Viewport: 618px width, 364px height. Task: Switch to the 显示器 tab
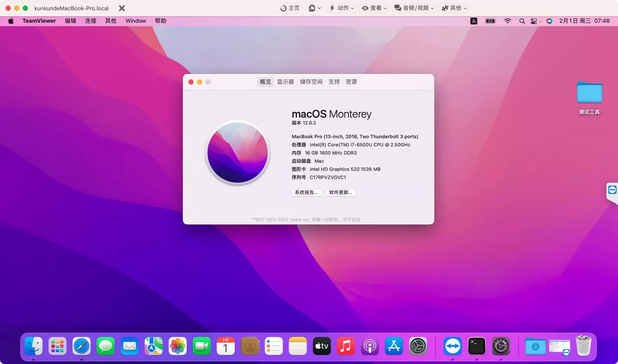tap(285, 82)
